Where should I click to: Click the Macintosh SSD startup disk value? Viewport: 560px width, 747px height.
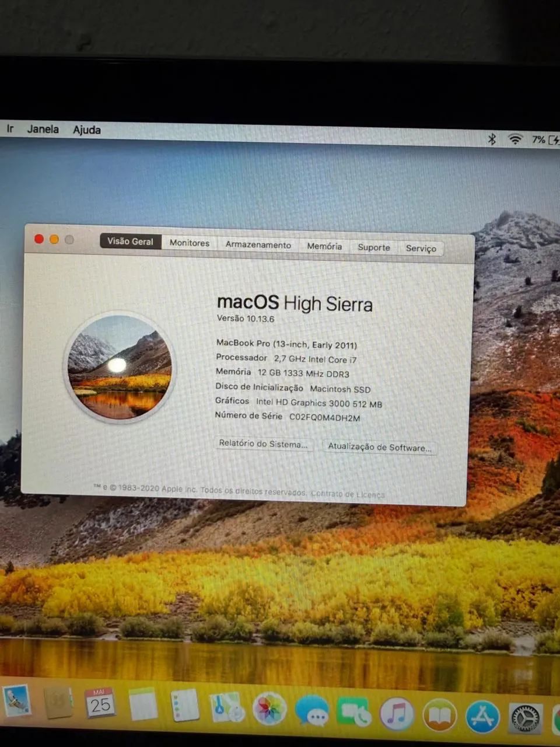tap(340, 389)
